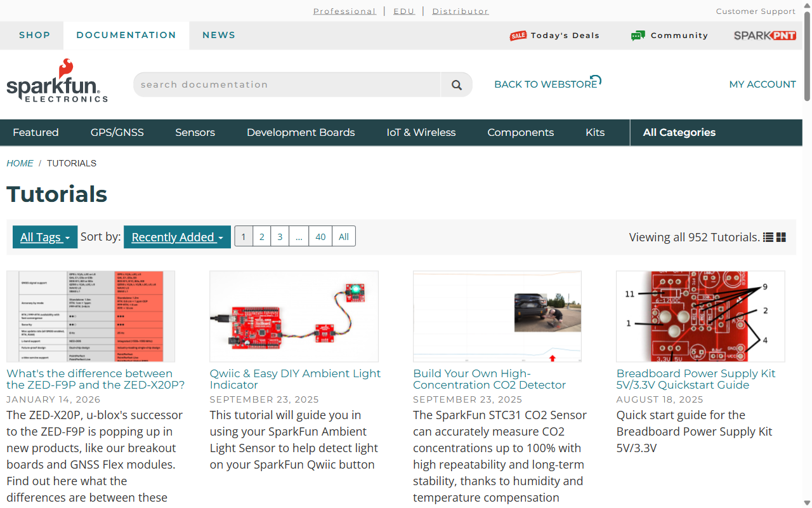Viewport: 812px width, 508px height.
Task: Open the Sensors menu
Action: click(195, 133)
